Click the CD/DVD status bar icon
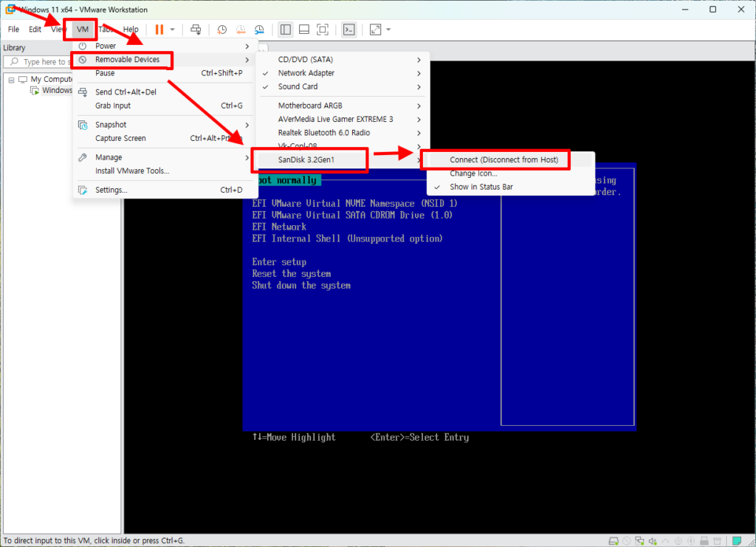756x547 pixels. pos(627,541)
